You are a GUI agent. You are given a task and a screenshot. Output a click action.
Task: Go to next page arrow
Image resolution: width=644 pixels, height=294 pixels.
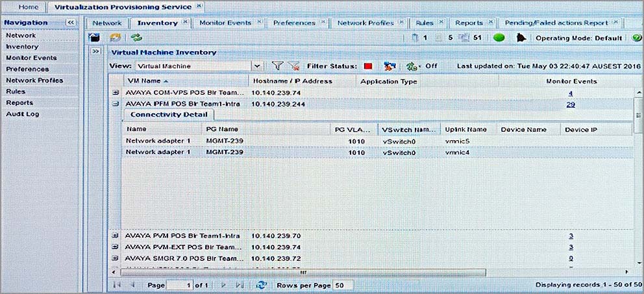223,285
